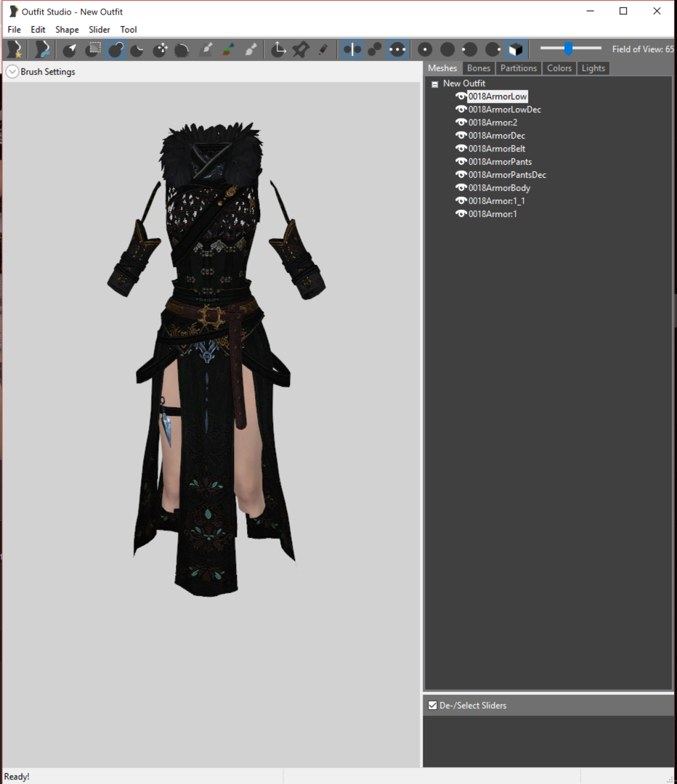Open the File menu
This screenshot has height=784, width=677.
click(x=14, y=30)
